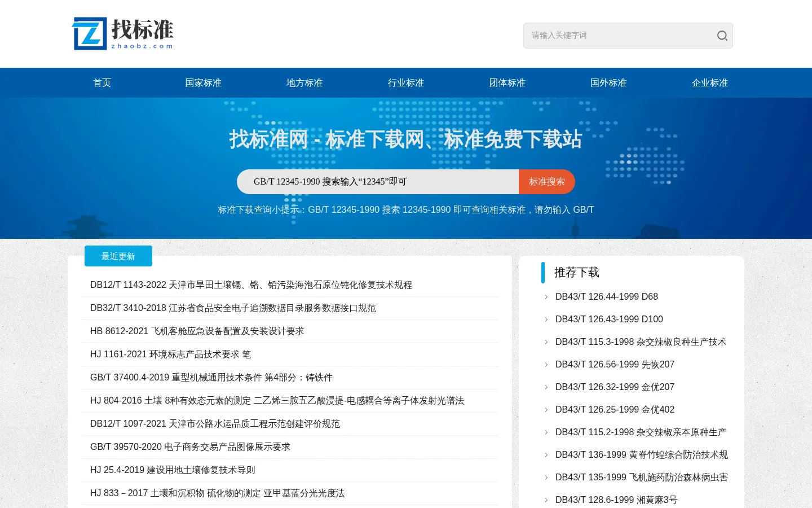Open DB43/T 126.44-1999 D68 recommended link
This screenshot has height=508, width=812.
pyautogui.click(x=607, y=297)
